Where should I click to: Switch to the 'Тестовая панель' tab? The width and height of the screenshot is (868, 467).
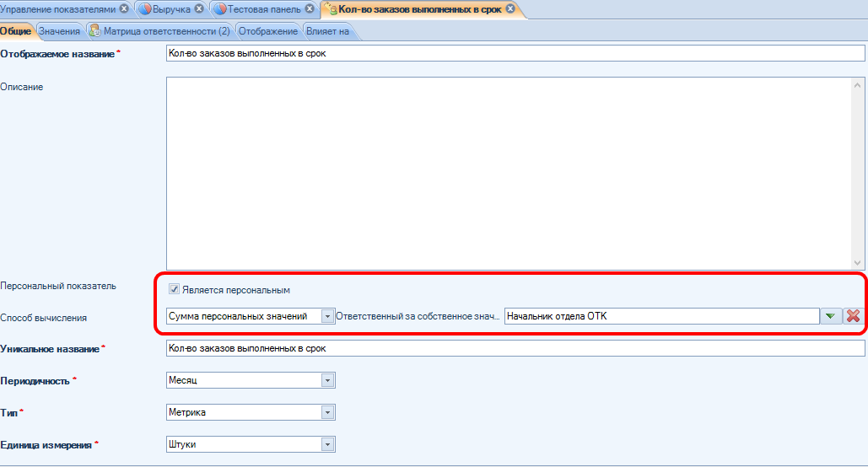pyautogui.click(x=264, y=8)
